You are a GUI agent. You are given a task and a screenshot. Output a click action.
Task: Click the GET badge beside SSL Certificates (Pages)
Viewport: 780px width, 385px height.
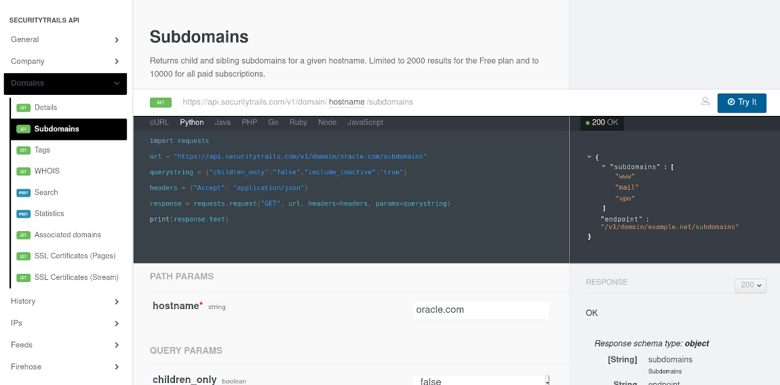[23, 256]
